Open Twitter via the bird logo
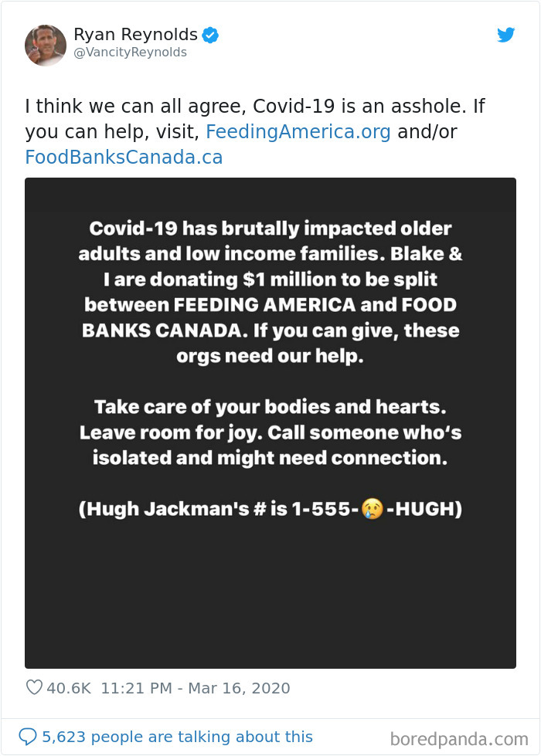This screenshot has height=756, width=541. coord(506,35)
